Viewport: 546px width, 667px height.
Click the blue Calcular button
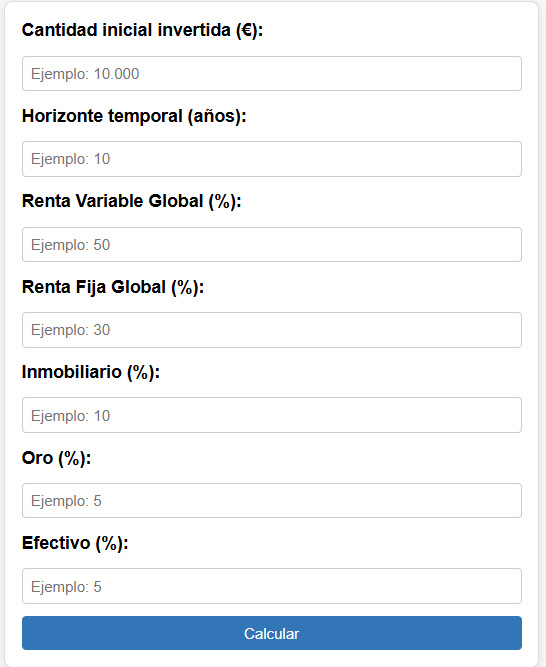pyautogui.click(x=272, y=633)
